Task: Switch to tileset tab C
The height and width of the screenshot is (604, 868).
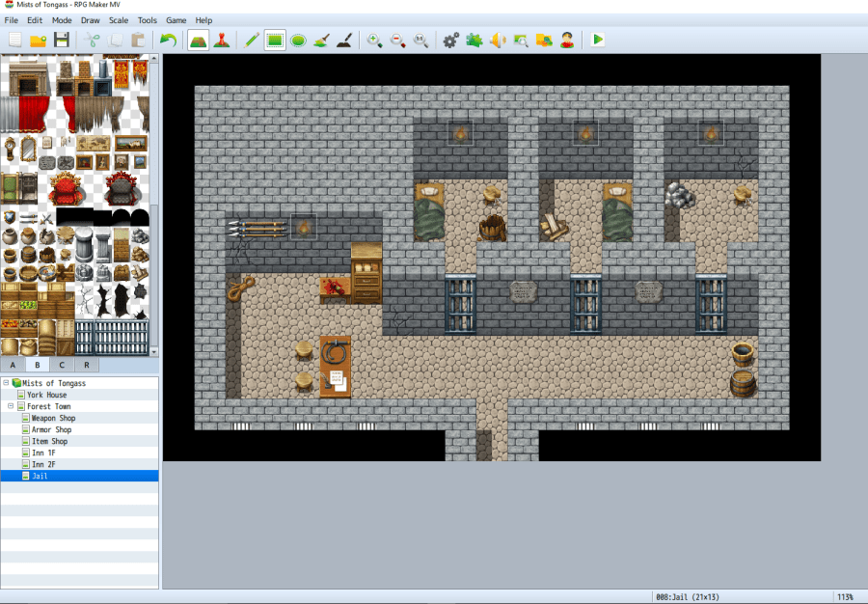Action: (62, 365)
